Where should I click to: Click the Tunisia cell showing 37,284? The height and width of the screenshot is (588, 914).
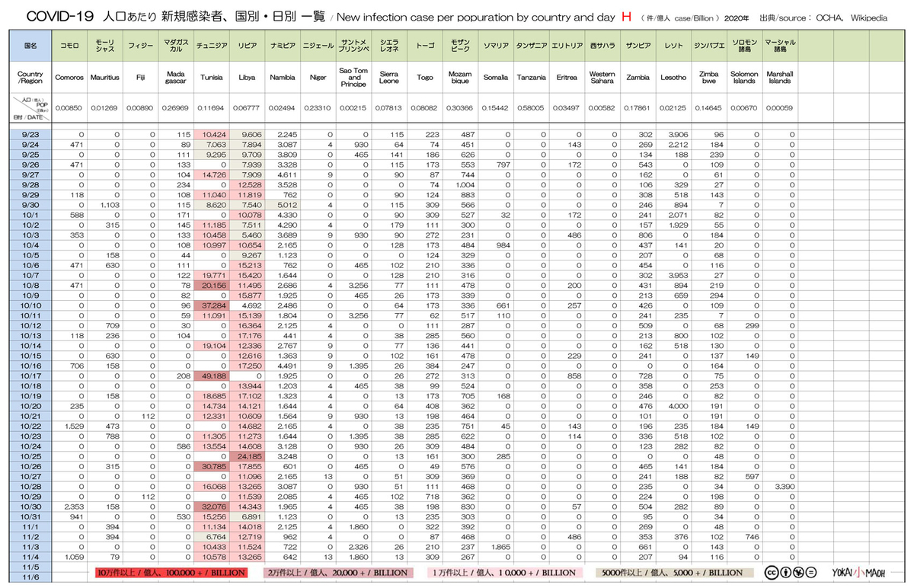tap(212, 305)
